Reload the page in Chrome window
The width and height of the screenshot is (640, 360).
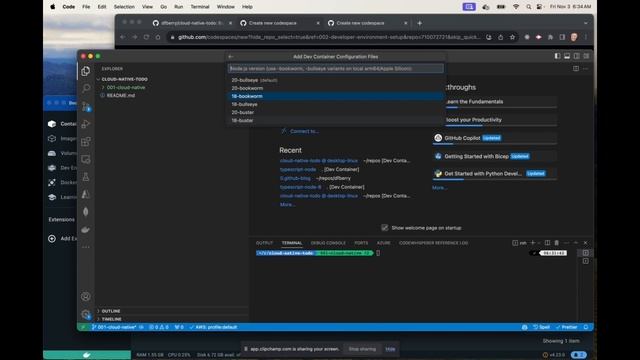(146, 37)
